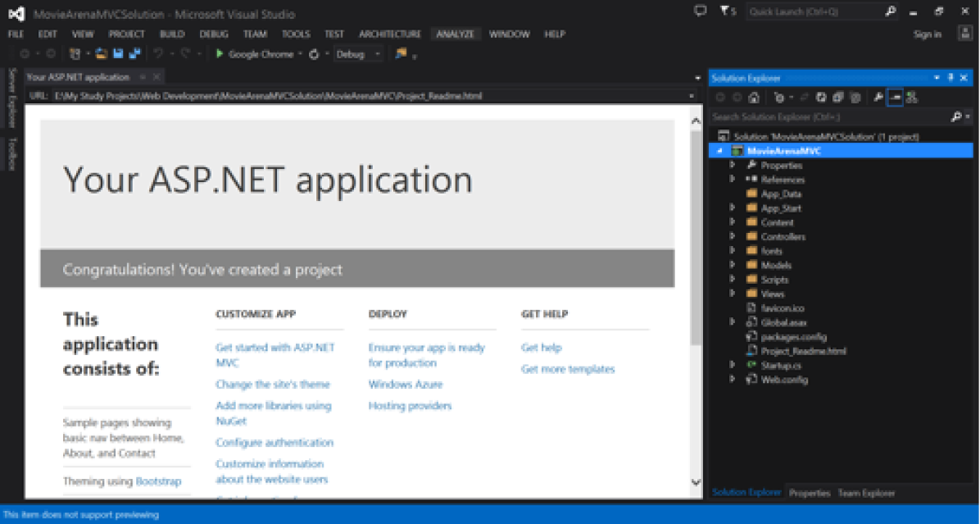This screenshot has height=524, width=980.
Task: Click the Solution Explorer Home icon
Action: point(754,98)
